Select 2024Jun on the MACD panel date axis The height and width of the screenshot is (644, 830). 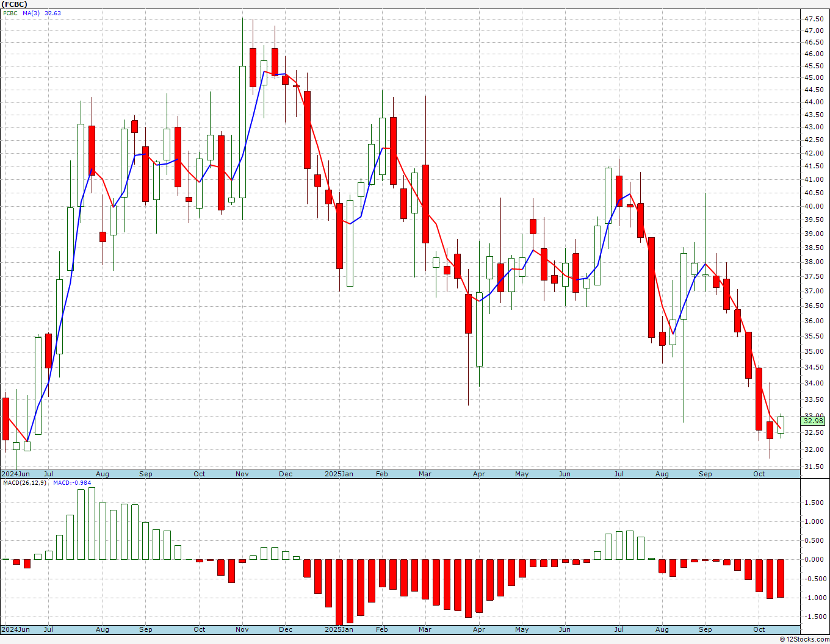[15, 629]
